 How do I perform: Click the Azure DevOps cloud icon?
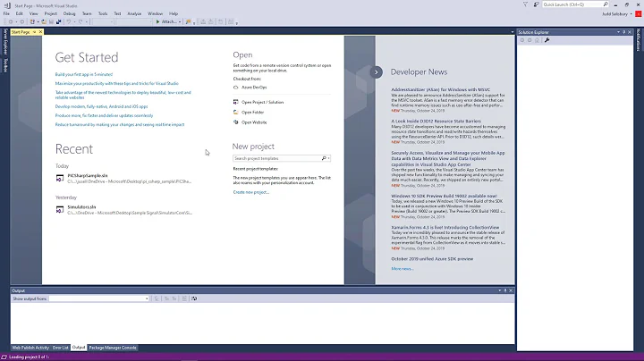point(236,88)
